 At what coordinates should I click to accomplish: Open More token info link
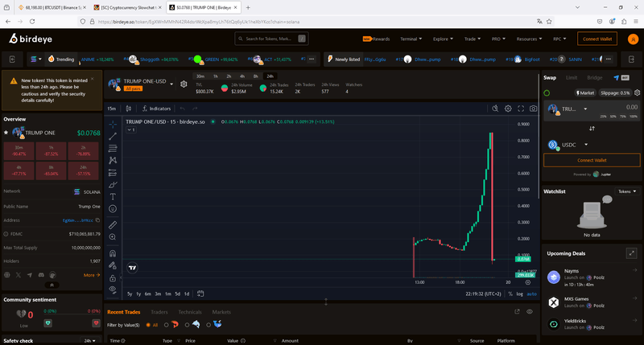pos(92,275)
